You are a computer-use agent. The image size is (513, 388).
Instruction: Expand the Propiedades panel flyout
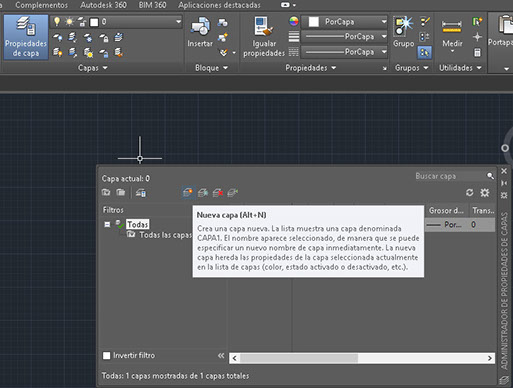311,68
